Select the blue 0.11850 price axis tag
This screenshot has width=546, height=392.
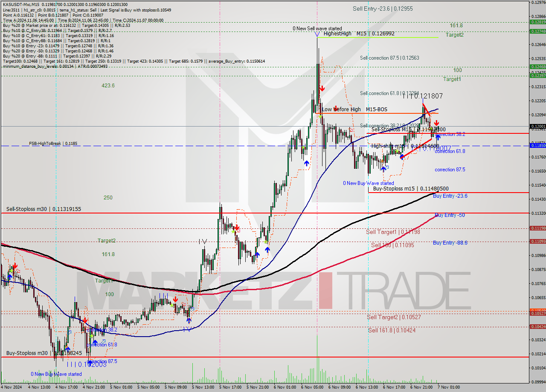tap(537, 145)
